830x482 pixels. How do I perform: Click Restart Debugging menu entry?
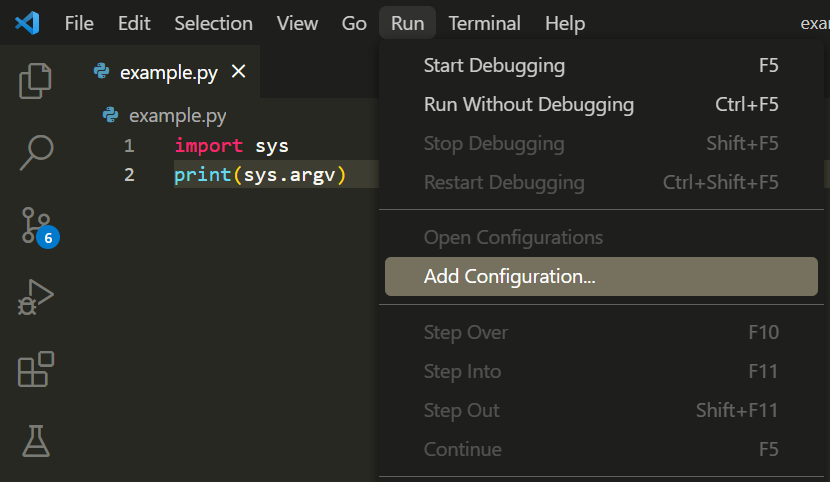[601, 183]
